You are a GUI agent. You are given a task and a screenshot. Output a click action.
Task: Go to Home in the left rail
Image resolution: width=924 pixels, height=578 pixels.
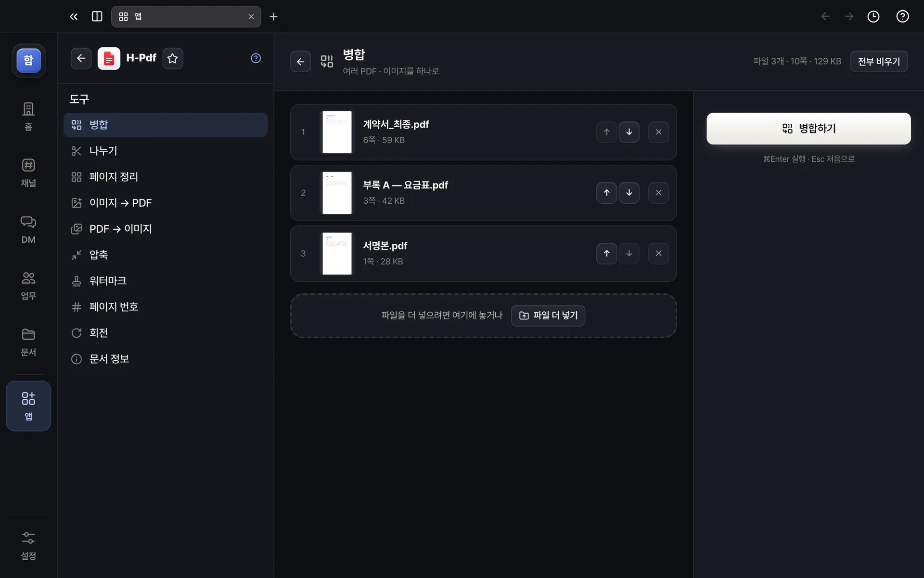pyautogui.click(x=28, y=117)
